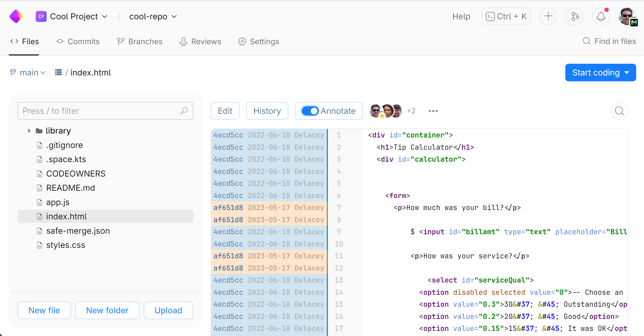Click the af651d8 commit annotation on line 7
The height and width of the screenshot is (336, 644).
point(228,208)
